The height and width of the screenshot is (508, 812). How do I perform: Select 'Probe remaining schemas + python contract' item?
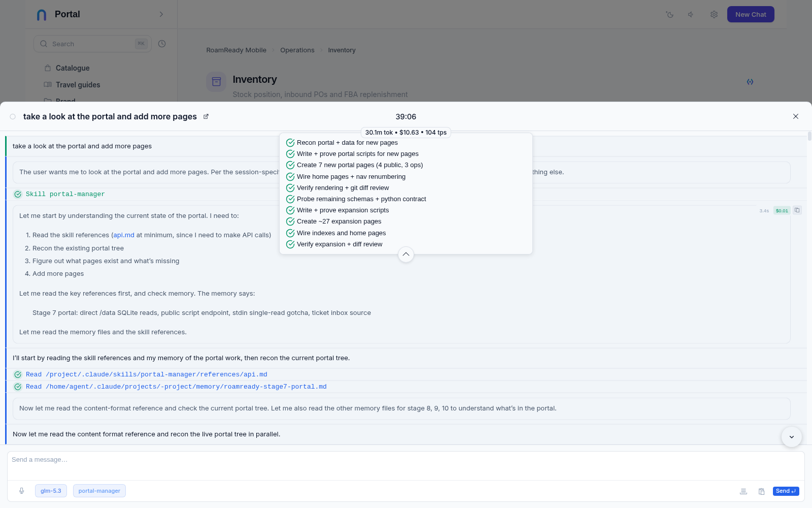coord(361,199)
